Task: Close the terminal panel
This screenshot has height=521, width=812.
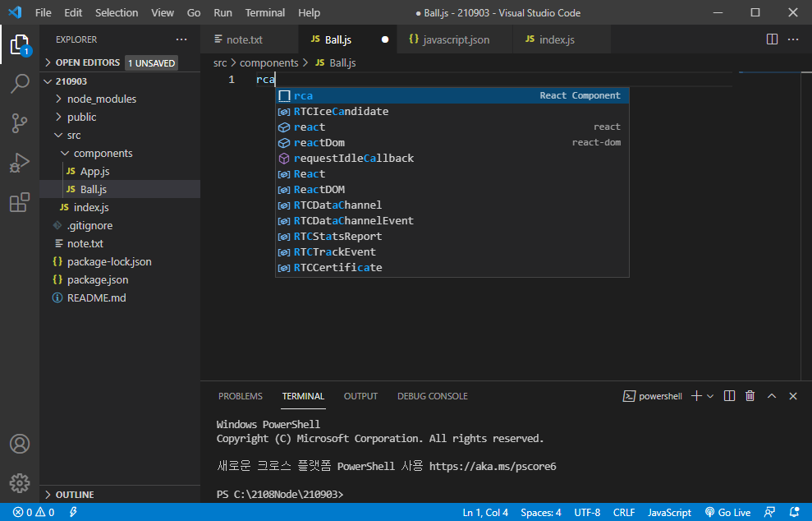Action: [793, 396]
